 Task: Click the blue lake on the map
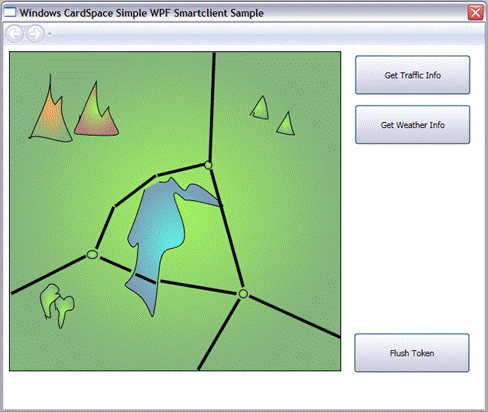pyautogui.click(x=160, y=230)
